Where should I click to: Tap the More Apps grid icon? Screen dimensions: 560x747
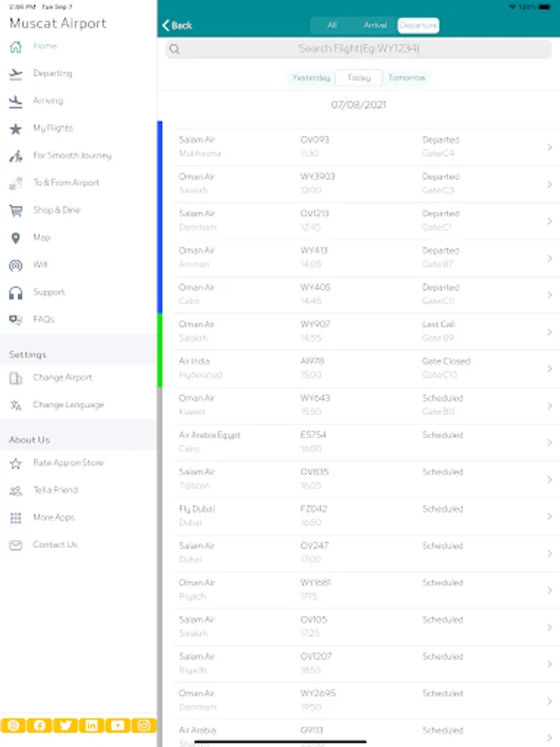[x=16, y=518]
